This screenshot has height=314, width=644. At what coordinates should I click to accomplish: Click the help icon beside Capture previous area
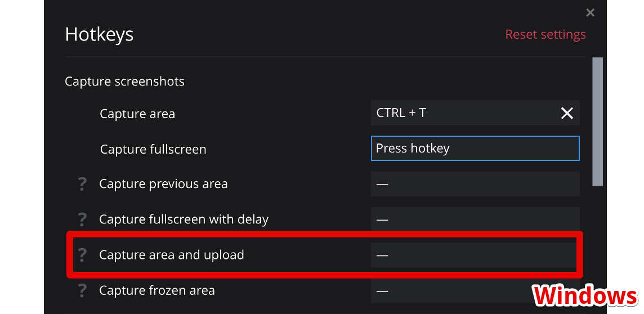pos(82,184)
